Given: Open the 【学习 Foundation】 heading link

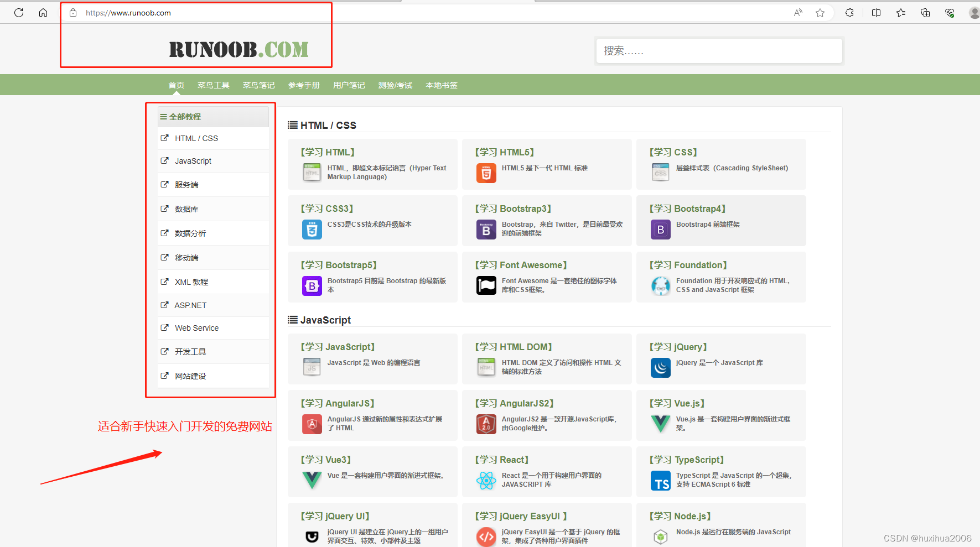Looking at the screenshot, I should pos(688,265).
